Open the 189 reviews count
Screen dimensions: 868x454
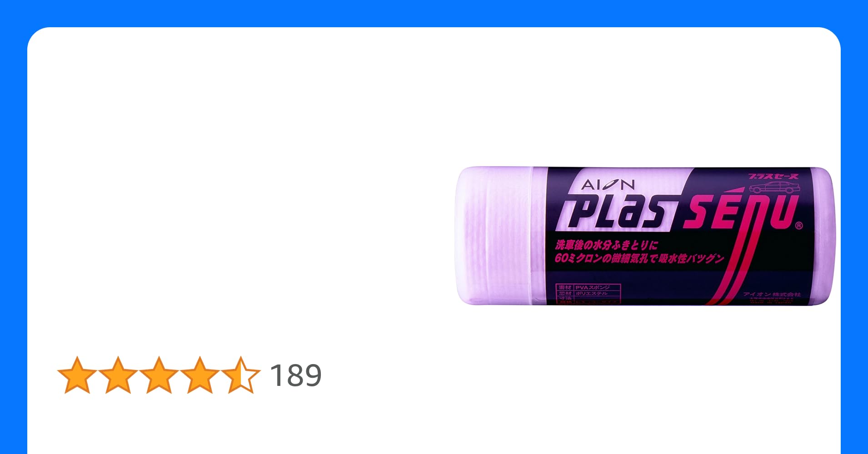[296, 375]
